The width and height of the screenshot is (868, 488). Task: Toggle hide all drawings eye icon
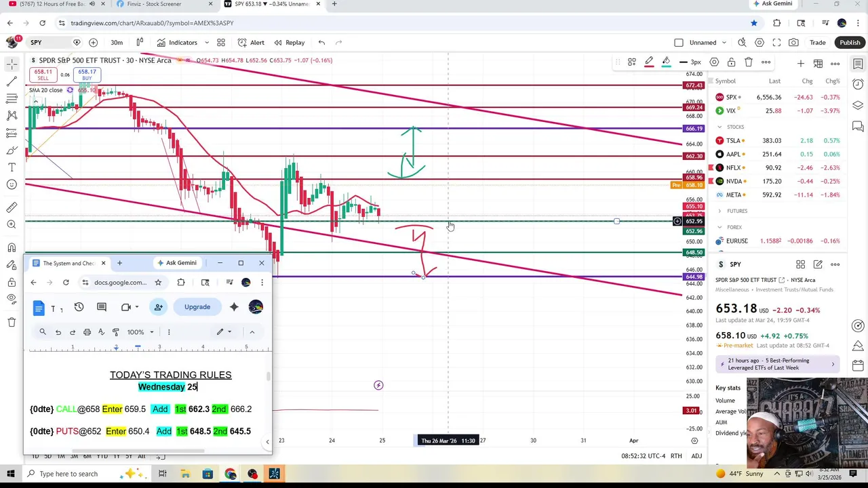[12, 299]
